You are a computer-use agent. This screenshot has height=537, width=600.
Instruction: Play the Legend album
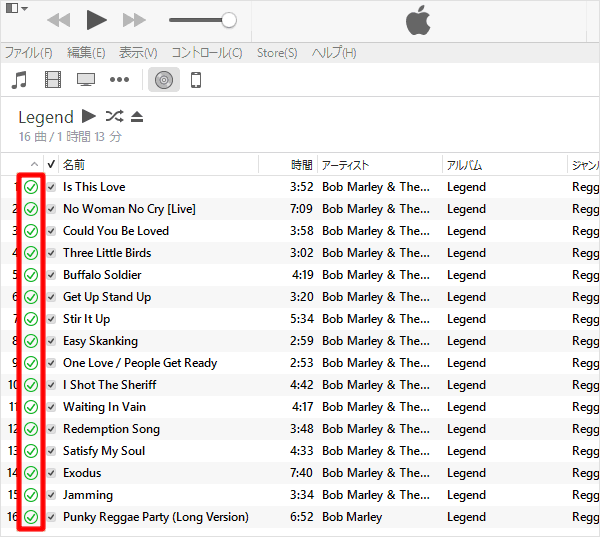point(89,116)
